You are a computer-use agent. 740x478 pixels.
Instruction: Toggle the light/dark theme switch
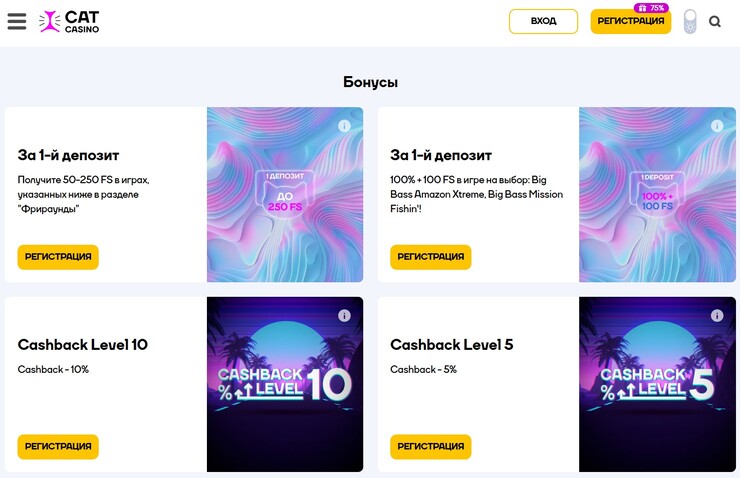click(x=690, y=22)
